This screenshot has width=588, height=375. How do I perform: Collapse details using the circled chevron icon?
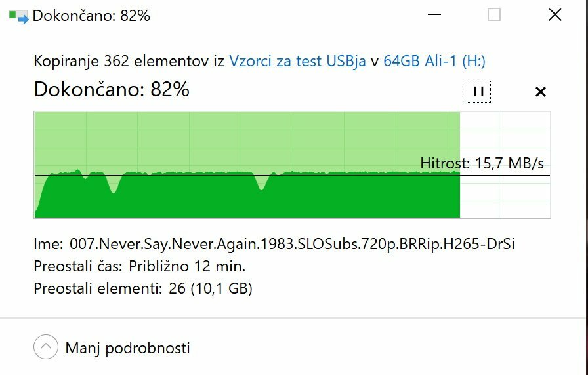click(x=46, y=347)
